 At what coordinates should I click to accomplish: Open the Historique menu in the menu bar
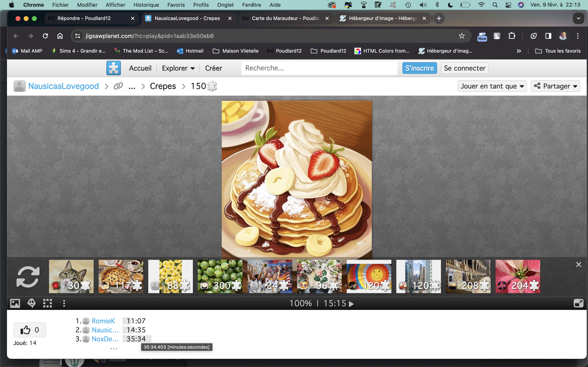[x=146, y=5]
